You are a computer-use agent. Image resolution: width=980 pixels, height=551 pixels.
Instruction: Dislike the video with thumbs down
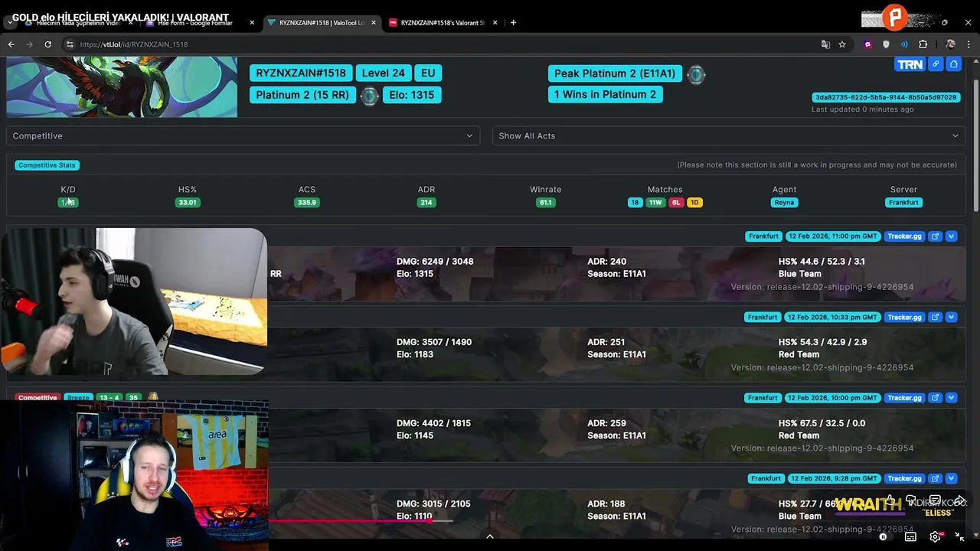(x=911, y=500)
